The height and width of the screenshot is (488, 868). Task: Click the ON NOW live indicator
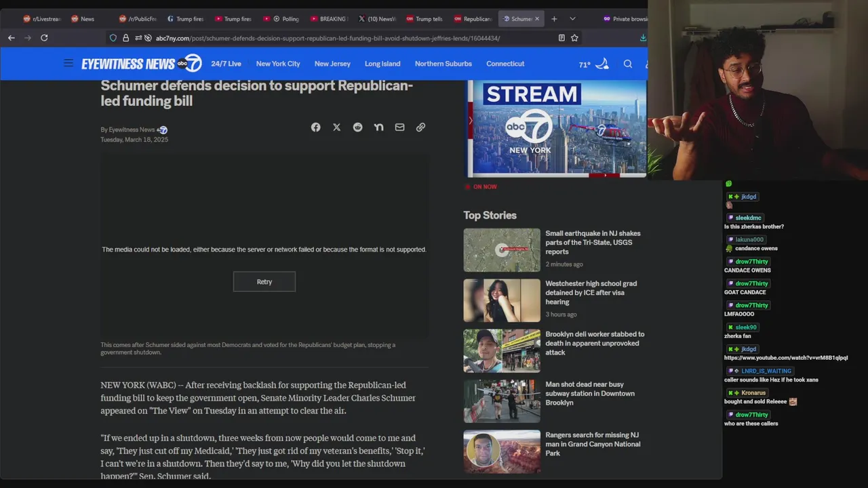pyautogui.click(x=481, y=186)
